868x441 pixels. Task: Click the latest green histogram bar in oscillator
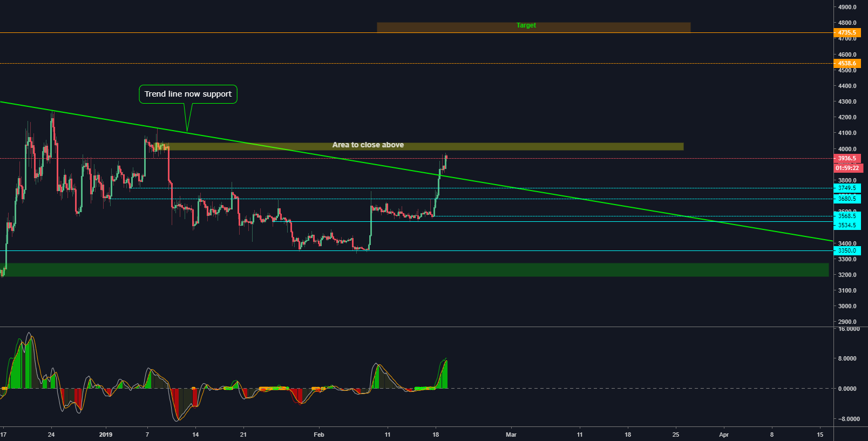click(445, 375)
